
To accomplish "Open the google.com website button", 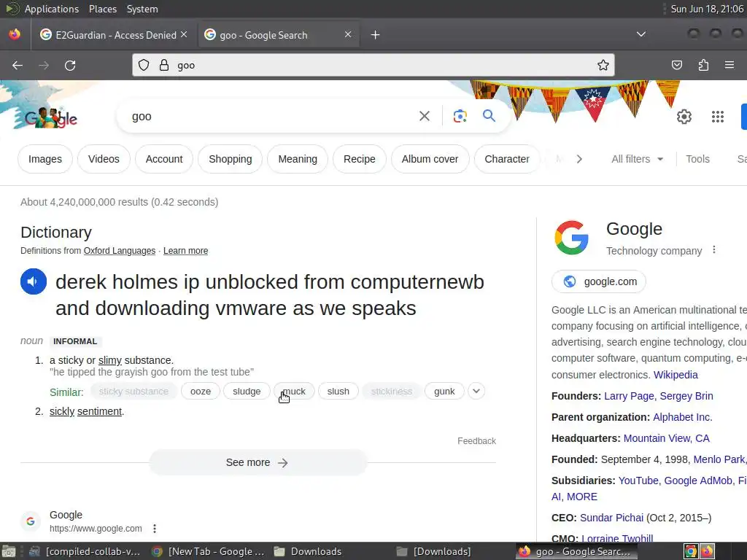I will tap(599, 281).
